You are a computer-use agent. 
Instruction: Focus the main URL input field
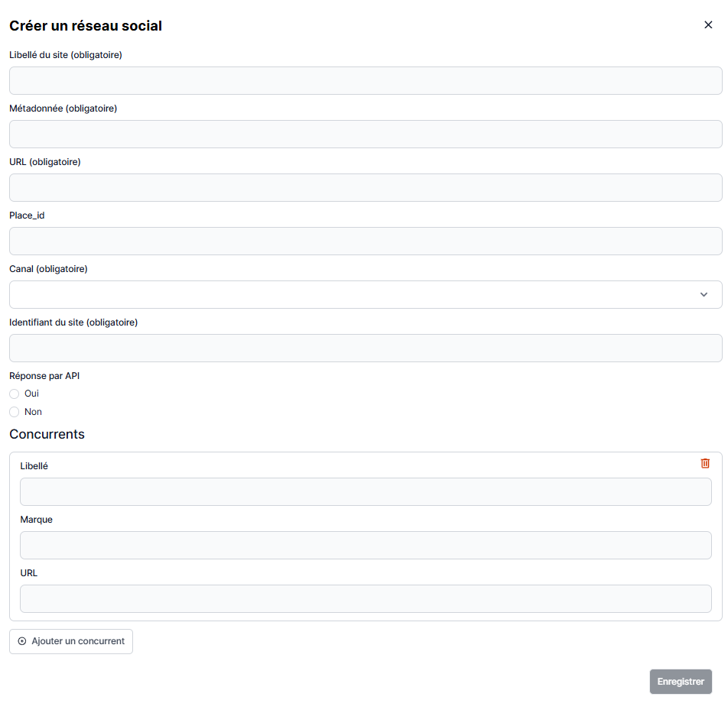366,188
